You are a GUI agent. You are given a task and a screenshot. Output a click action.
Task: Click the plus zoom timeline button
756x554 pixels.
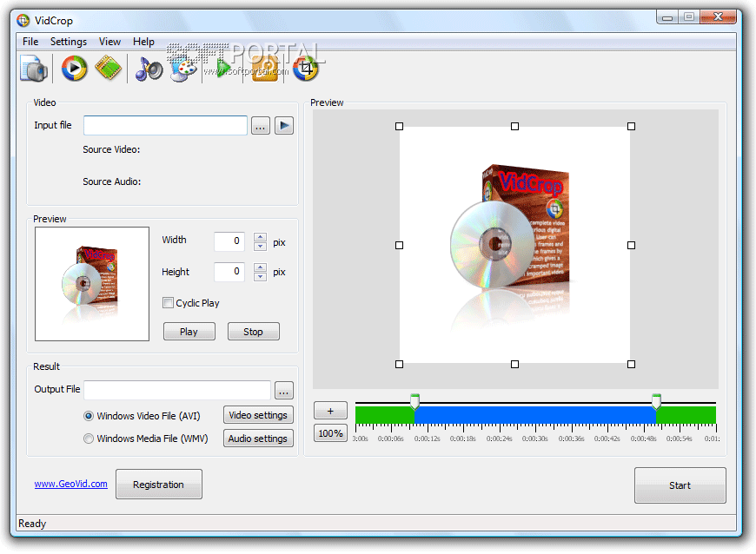coord(330,411)
